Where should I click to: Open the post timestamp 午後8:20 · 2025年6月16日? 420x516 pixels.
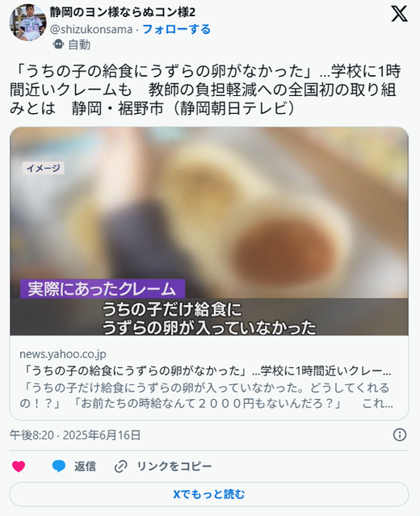(75, 435)
